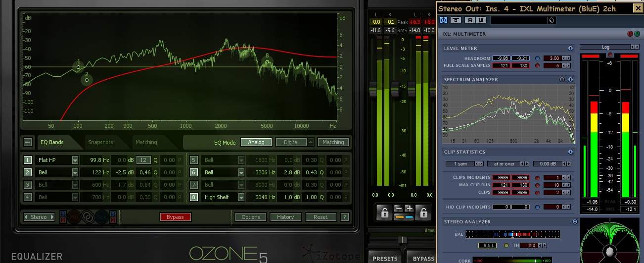Select Matching EQ mode
Screen dimensions: 644x263
point(333,142)
